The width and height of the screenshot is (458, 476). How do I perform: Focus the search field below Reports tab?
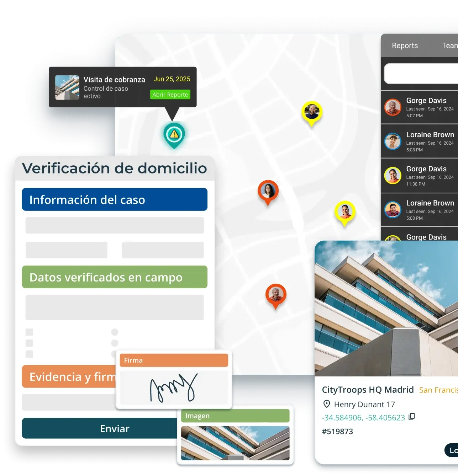[421, 74]
